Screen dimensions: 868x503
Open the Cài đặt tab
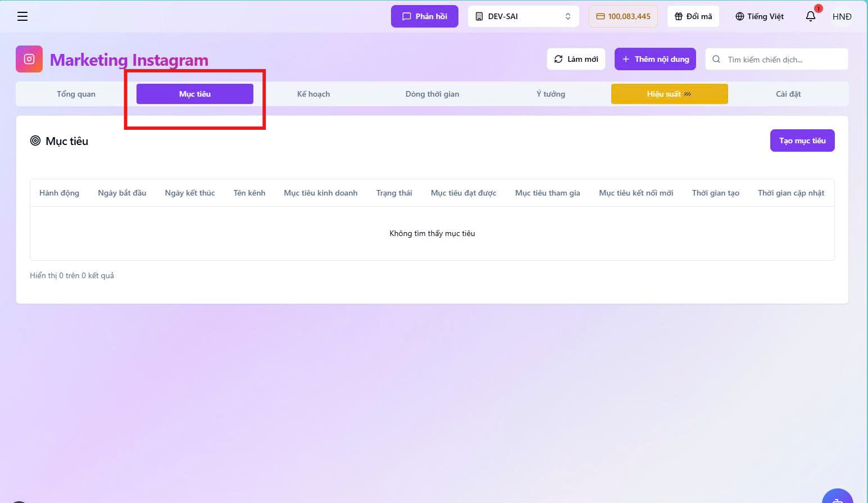(788, 94)
